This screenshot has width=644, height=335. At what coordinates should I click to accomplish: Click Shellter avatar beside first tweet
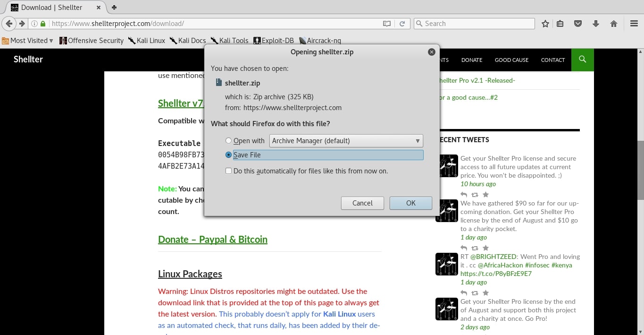click(x=447, y=166)
